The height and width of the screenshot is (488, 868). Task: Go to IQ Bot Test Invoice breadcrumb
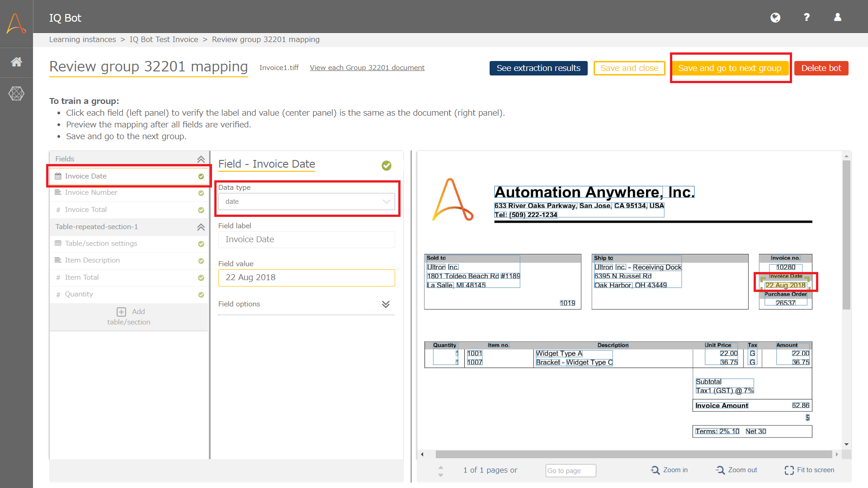point(164,40)
